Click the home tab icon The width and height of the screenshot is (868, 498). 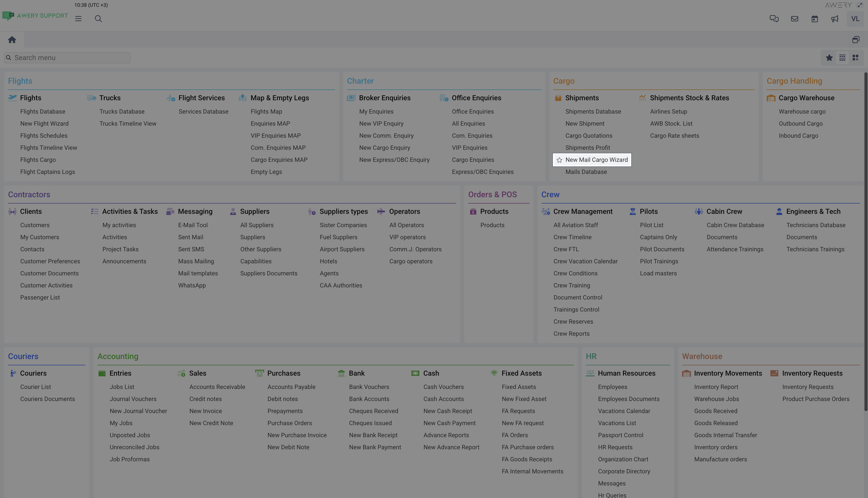point(12,40)
